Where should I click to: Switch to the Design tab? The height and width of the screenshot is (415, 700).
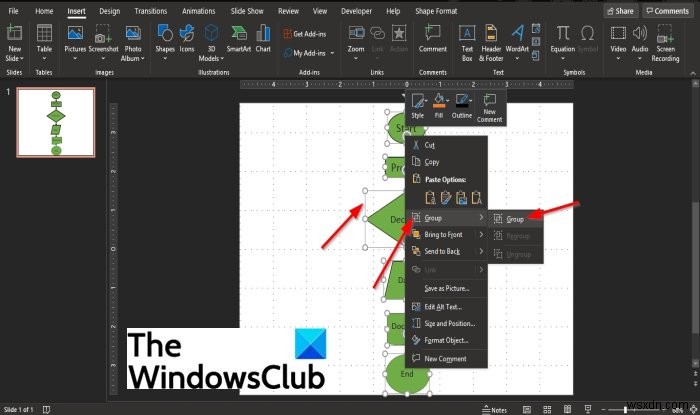[x=109, y=11]
